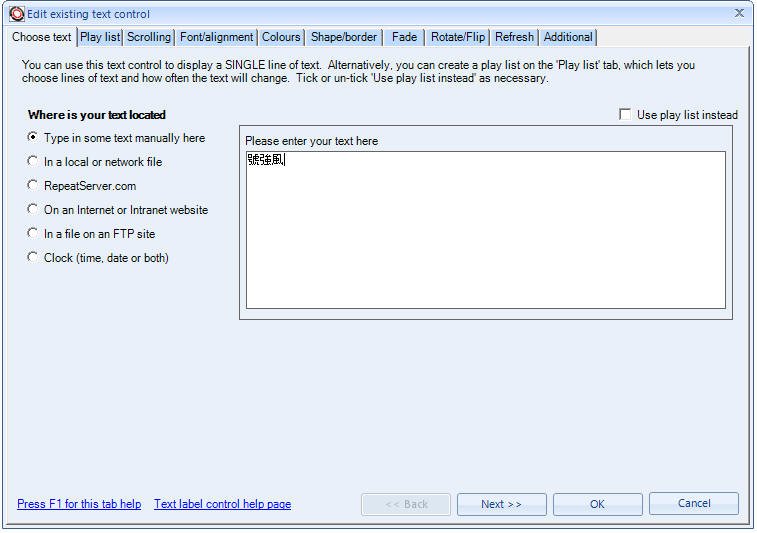Close the Edit existing text control dialog
757x533 pixels.
tap(739, 13)
